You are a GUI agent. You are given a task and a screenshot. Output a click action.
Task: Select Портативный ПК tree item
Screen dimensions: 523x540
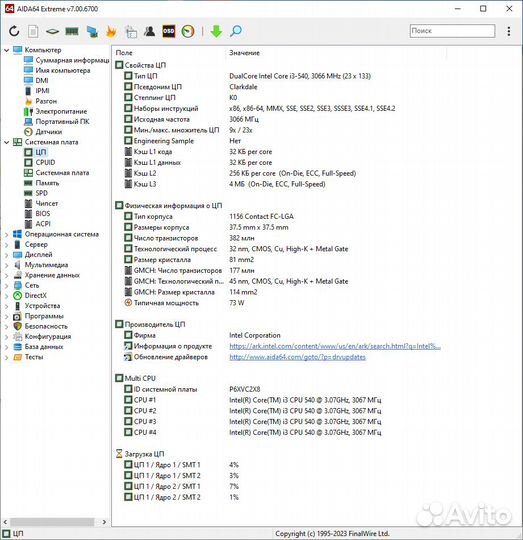[56, 122]
